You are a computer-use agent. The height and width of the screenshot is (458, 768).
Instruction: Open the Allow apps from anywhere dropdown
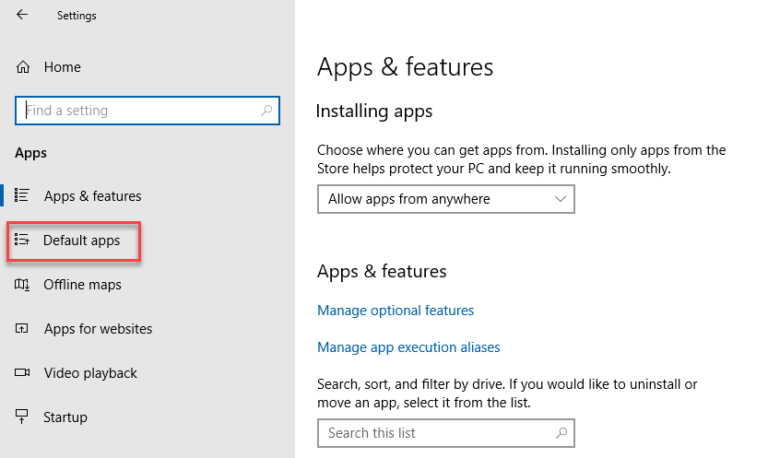click(446, 199)
